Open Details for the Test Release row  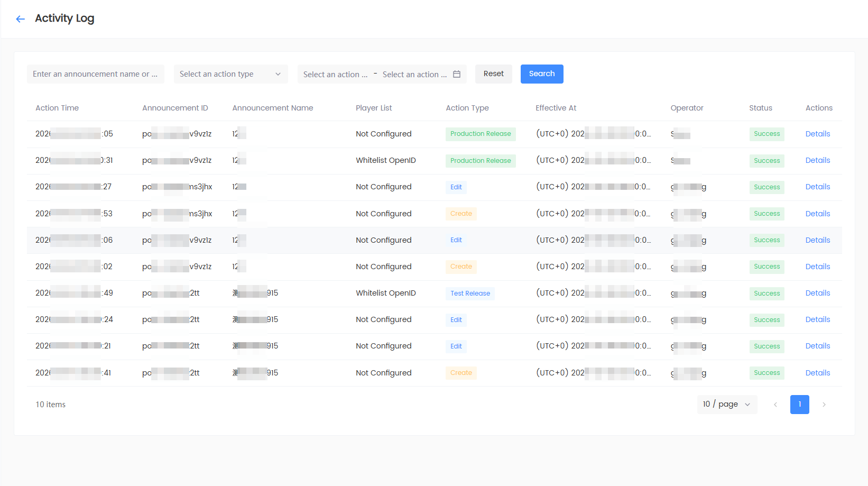[x=818, y=293]
